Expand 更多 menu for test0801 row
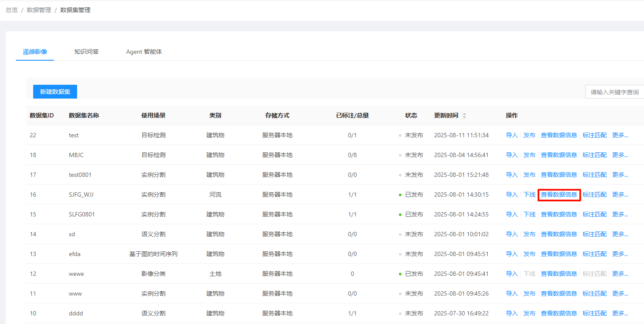The width and height of the screenshot is (644, 324). click(x=620, y=175)
